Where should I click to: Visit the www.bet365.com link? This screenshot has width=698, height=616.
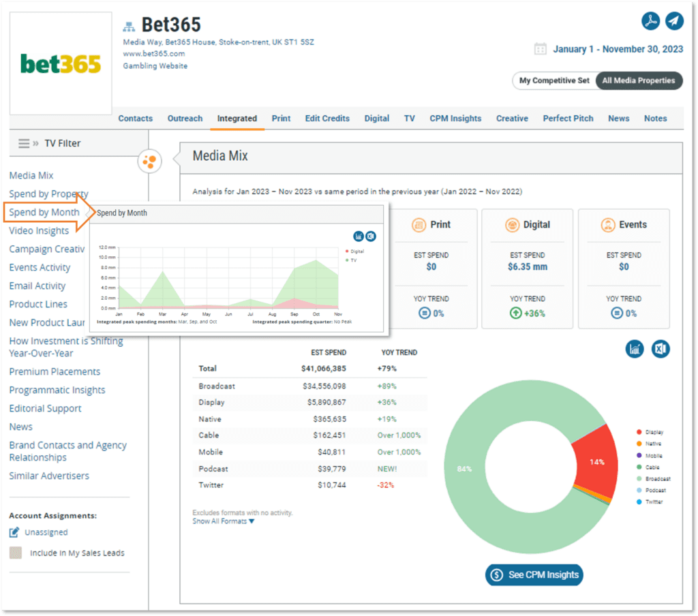[x=154, y=53]
